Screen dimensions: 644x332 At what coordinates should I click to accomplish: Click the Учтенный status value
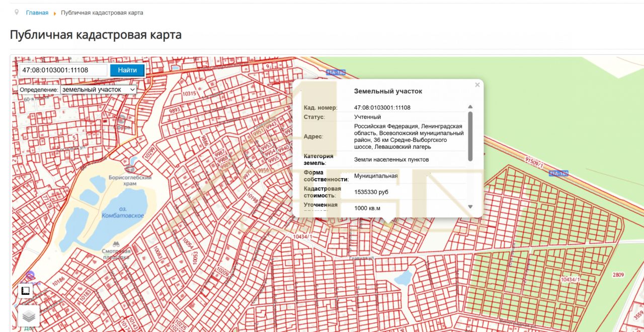point(368,117)
